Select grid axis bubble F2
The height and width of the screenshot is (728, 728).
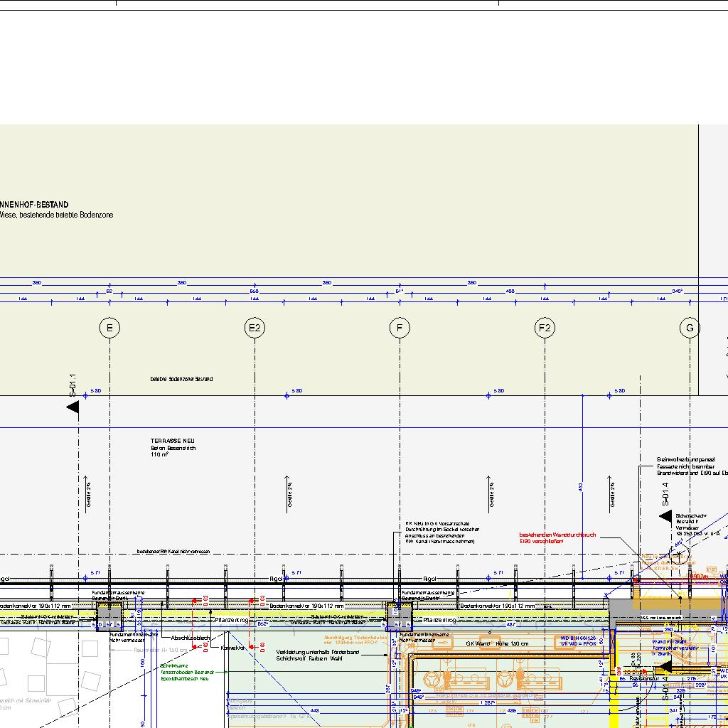pos(545,328)
